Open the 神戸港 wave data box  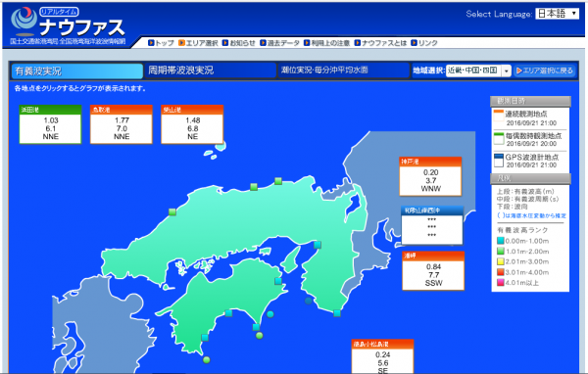pyautogui.click(x=430, y=176)
